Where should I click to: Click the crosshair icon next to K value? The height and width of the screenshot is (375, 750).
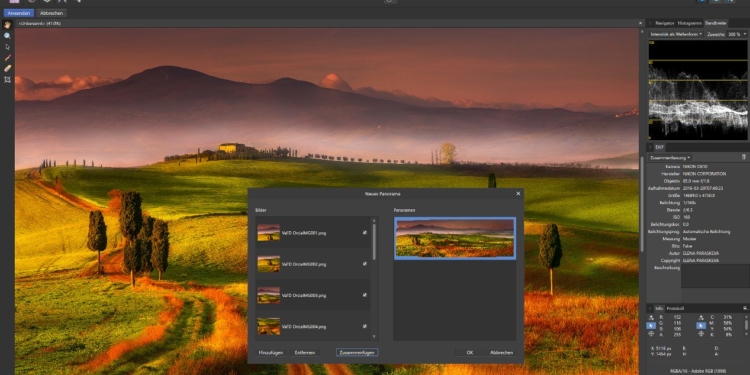[x=700, y=334]
